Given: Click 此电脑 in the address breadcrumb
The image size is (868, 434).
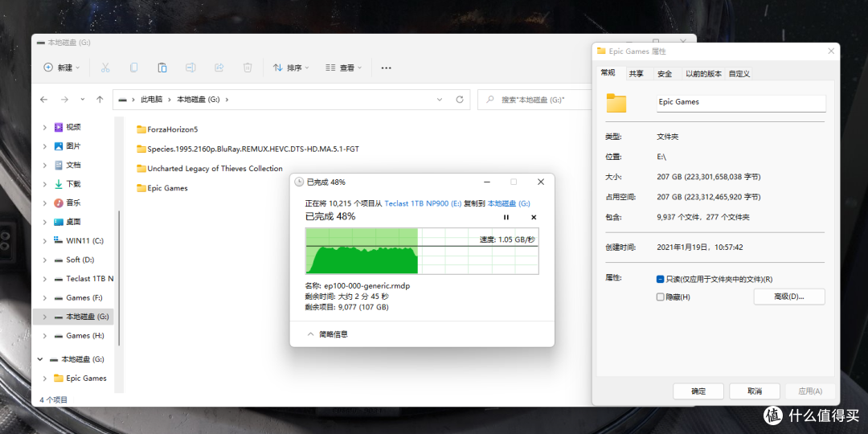Looking at the screenshot, I should [x=152, y=100].
